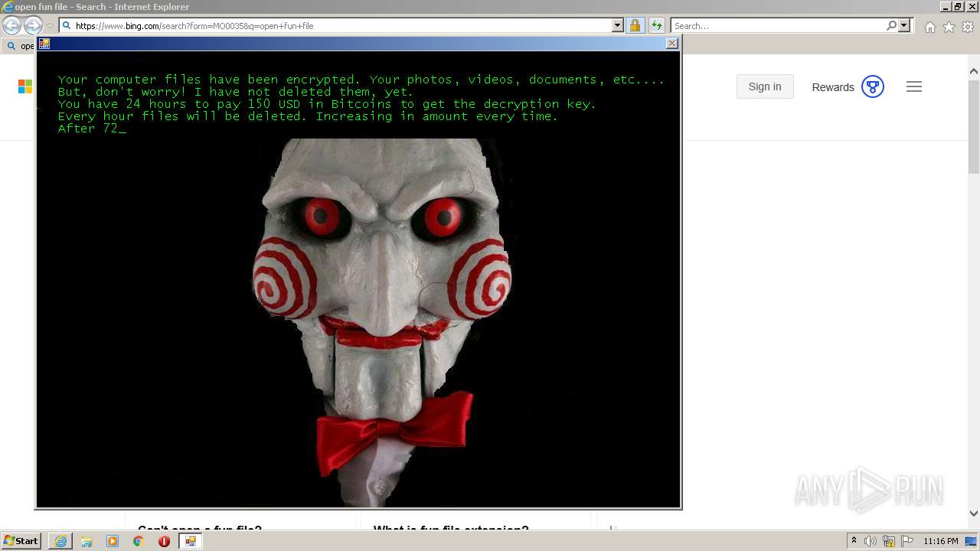Click the Microsoft logo on Bing page

tap(25, 86)
